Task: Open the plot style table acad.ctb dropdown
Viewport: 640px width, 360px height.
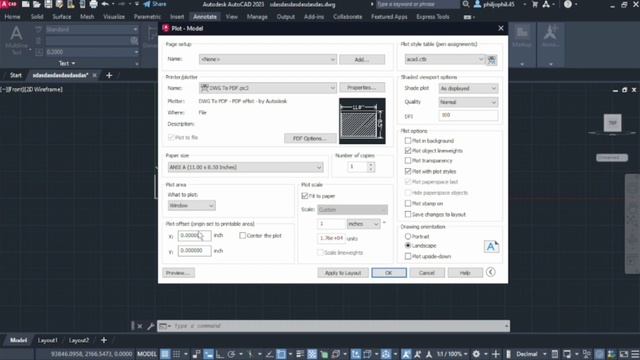Action: (x=444, y=59)
